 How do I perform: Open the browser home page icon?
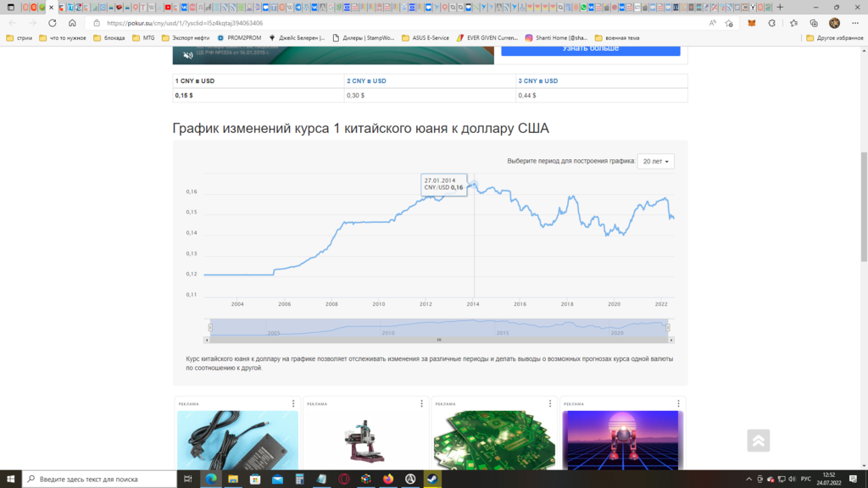(72, 23)
